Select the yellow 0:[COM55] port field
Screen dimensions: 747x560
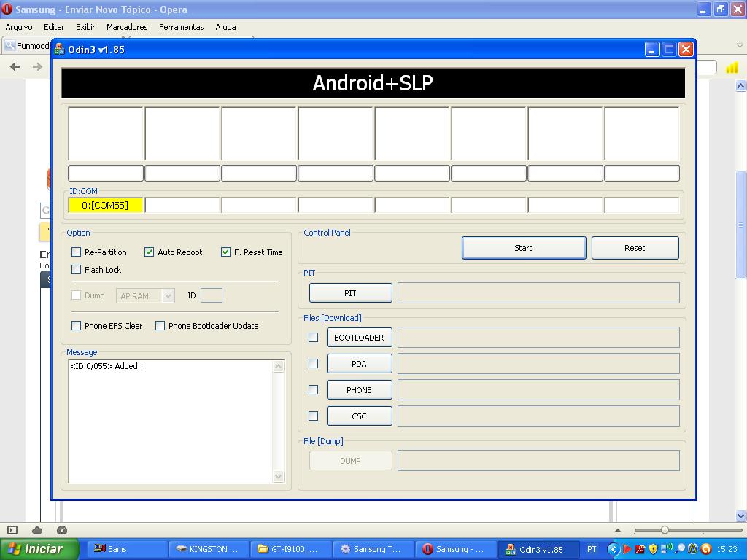105,205
